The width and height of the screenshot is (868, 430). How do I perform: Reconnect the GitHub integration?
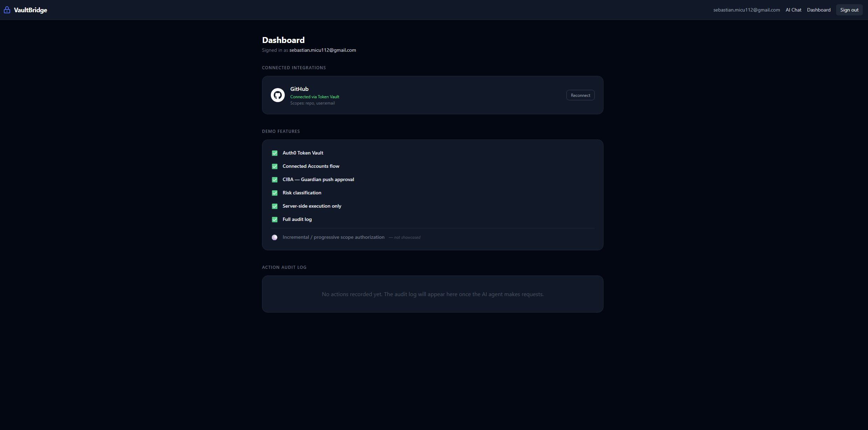point(580,95)
